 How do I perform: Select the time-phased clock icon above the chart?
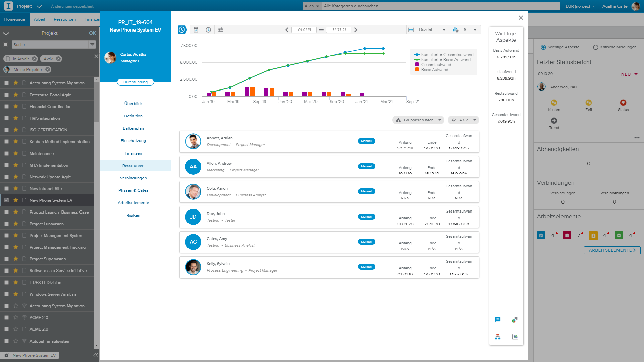click(182, 29)
